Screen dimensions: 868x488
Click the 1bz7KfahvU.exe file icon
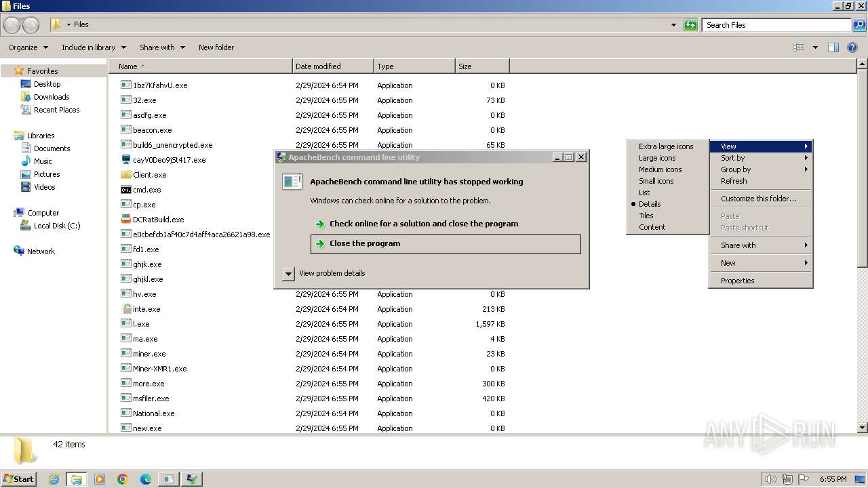[126, 85]
